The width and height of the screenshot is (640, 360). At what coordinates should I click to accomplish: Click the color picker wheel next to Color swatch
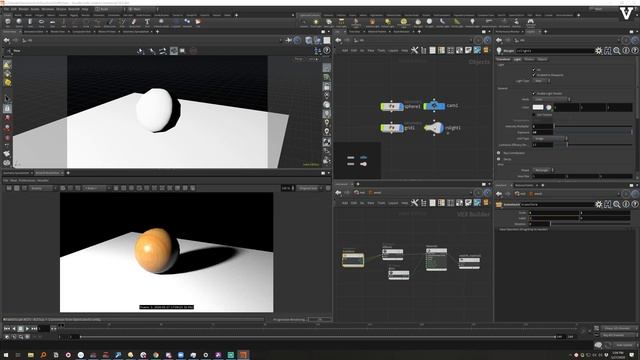[x=549, y=107]
